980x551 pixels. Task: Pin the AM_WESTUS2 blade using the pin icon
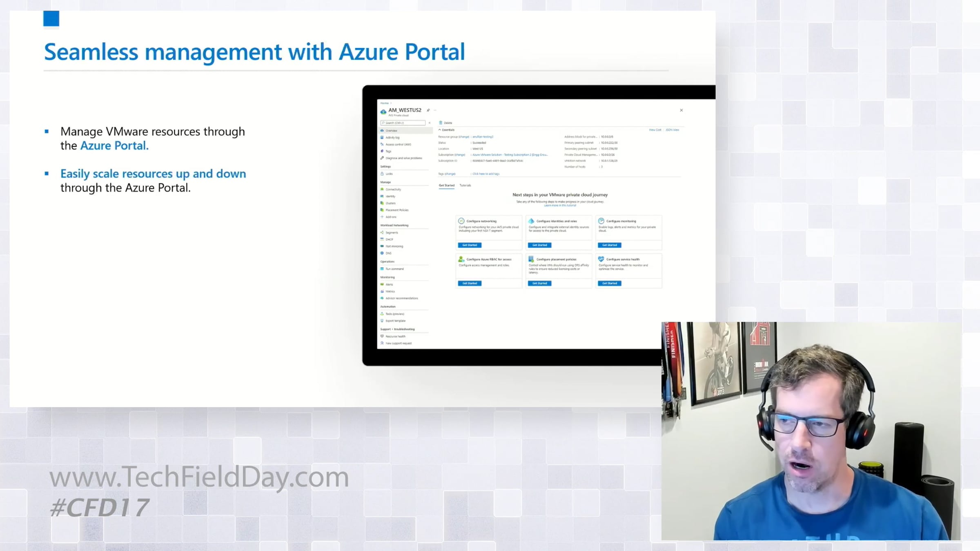point(428,110)
